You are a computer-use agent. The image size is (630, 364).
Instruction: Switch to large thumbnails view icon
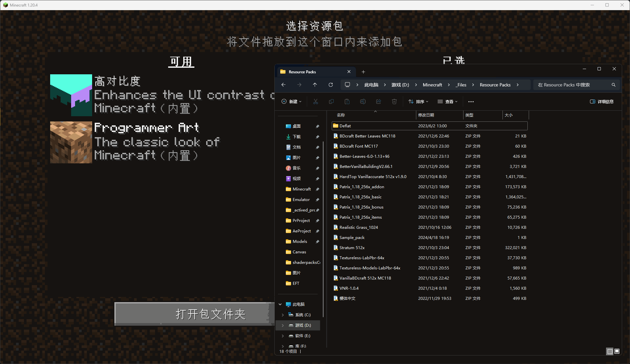[x=617, y=351]
